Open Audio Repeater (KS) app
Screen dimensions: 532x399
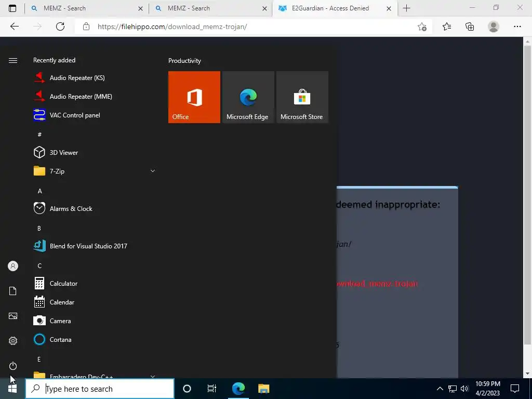tap(95, 78)
